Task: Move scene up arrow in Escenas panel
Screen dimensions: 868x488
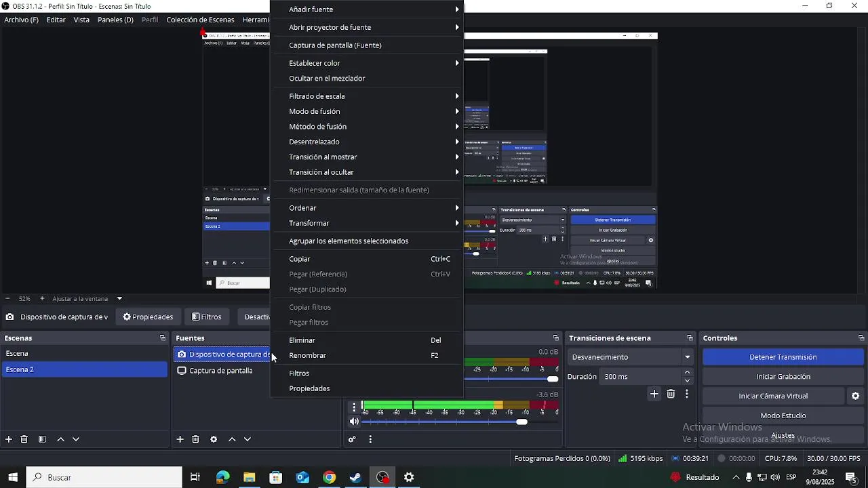Action: point(60,439)
